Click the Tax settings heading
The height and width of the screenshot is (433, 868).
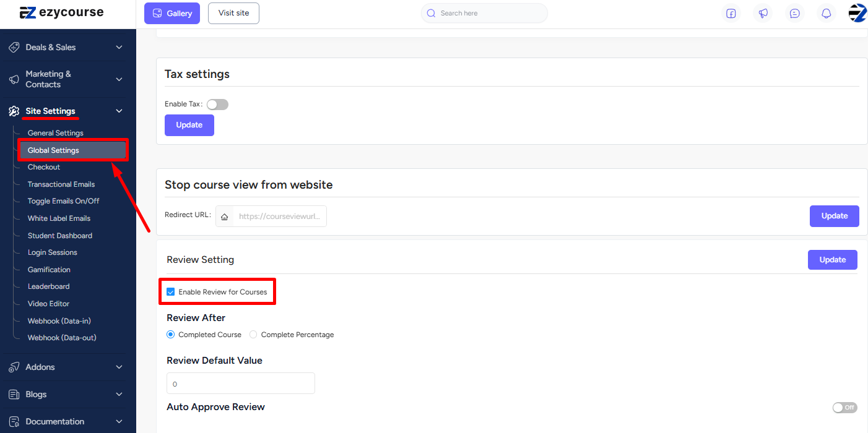point(197,74)
